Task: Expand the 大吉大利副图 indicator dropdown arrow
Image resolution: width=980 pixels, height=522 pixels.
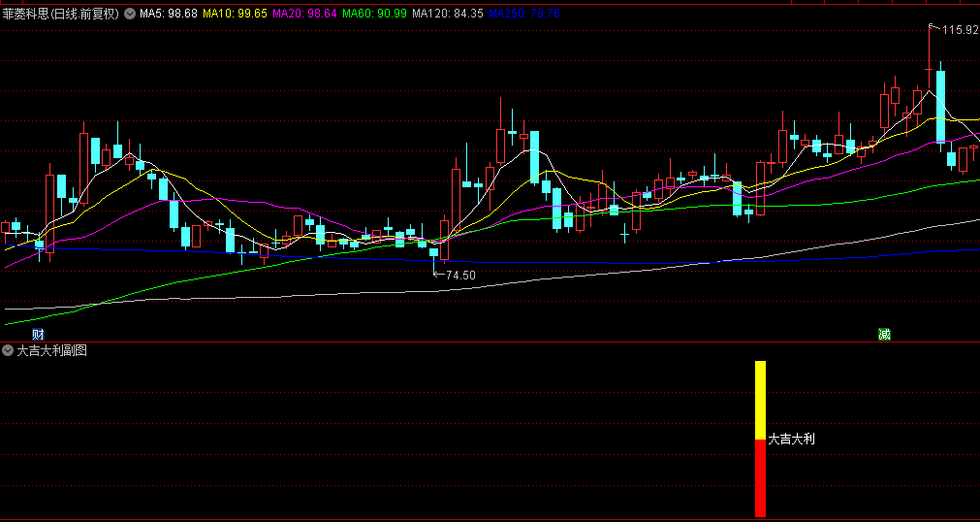Action: pos(8,350)
